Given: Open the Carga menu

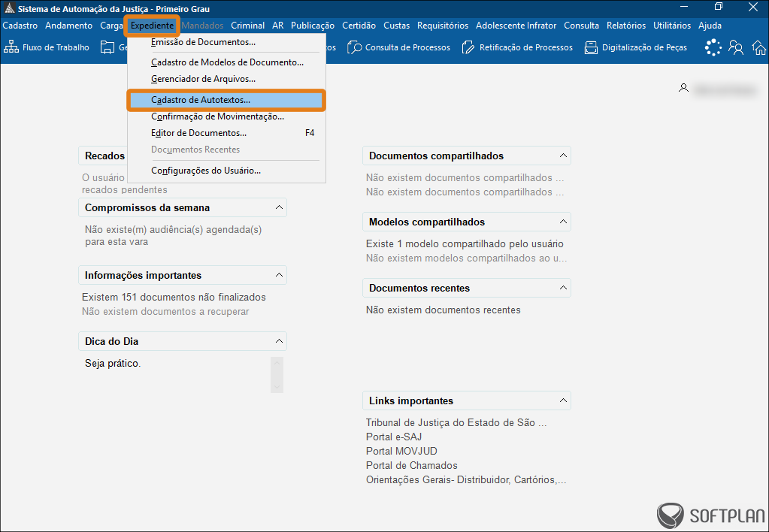Looking at the screenshot, I should [111, 26].
